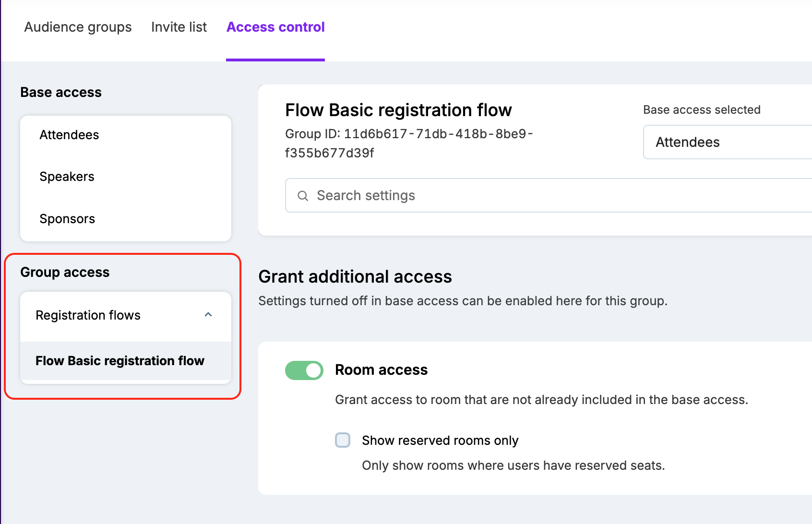Screen dimensions: 812x524
Task: Click the Registration flows label in Group access
Action: pyautogui.click(x=88, y=315)
